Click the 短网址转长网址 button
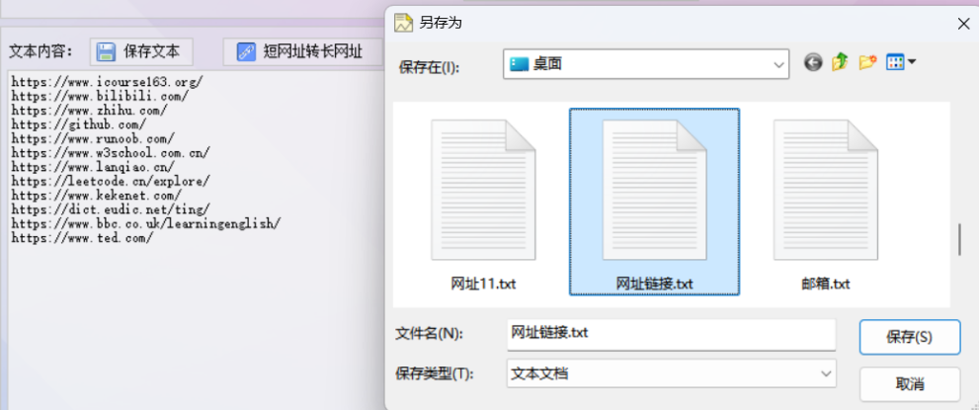Viewport: 980px width, 410px height. point(302,52)
